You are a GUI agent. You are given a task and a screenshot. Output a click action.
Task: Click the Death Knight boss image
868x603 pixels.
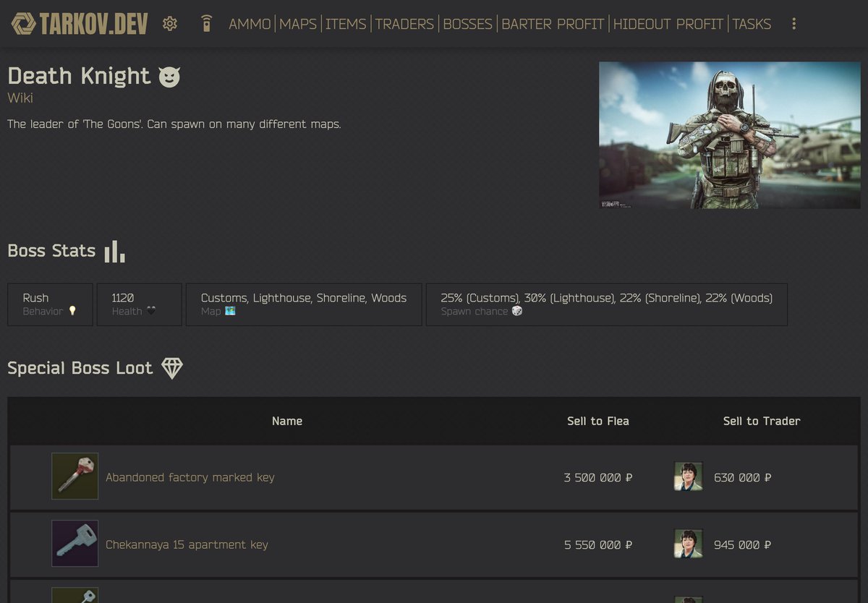729,135
